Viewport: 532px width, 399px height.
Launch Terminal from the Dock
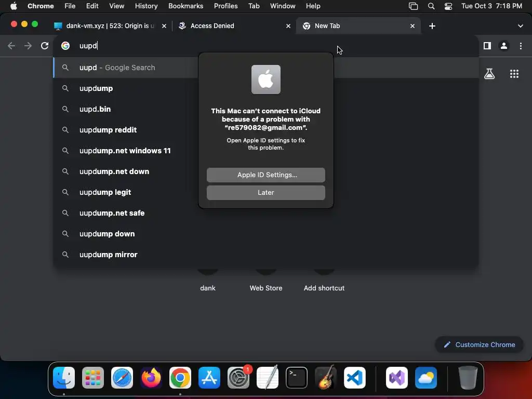coord(297,378)
